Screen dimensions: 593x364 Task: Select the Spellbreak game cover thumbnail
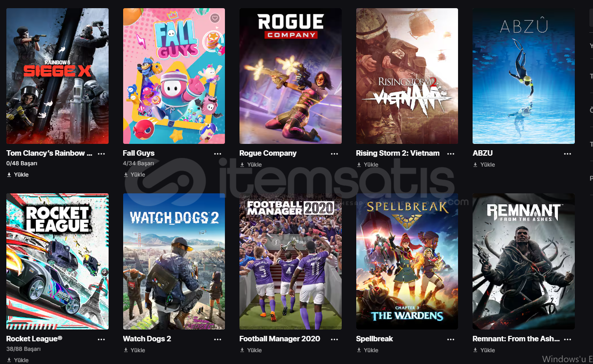[407, 261]
